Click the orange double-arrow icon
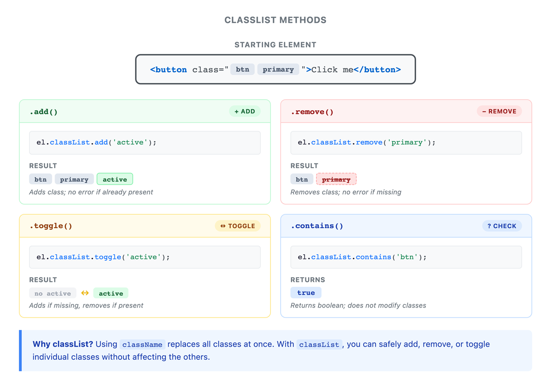Screen dimensions: 551x392 pos(85,293)
